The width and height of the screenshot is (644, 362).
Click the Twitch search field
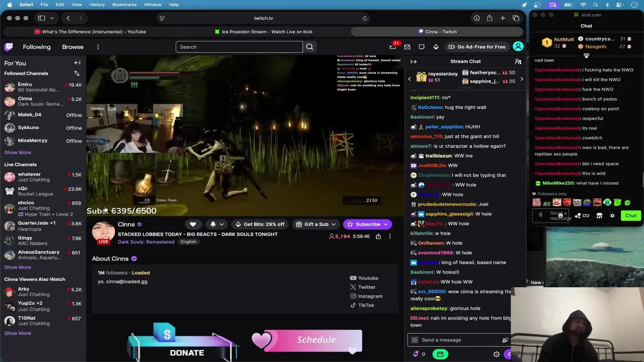point(239,47)
